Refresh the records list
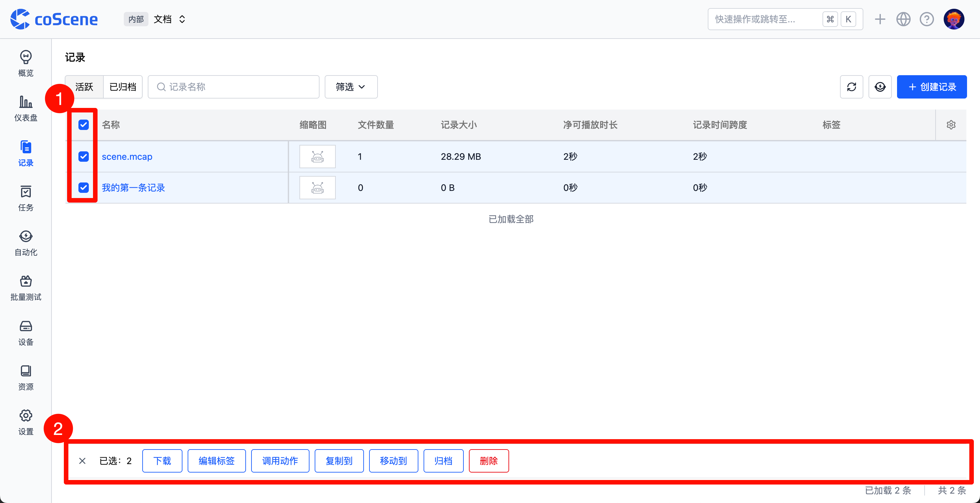The width and height of the screenshot is (980, 503). click(x=852, y=86)
